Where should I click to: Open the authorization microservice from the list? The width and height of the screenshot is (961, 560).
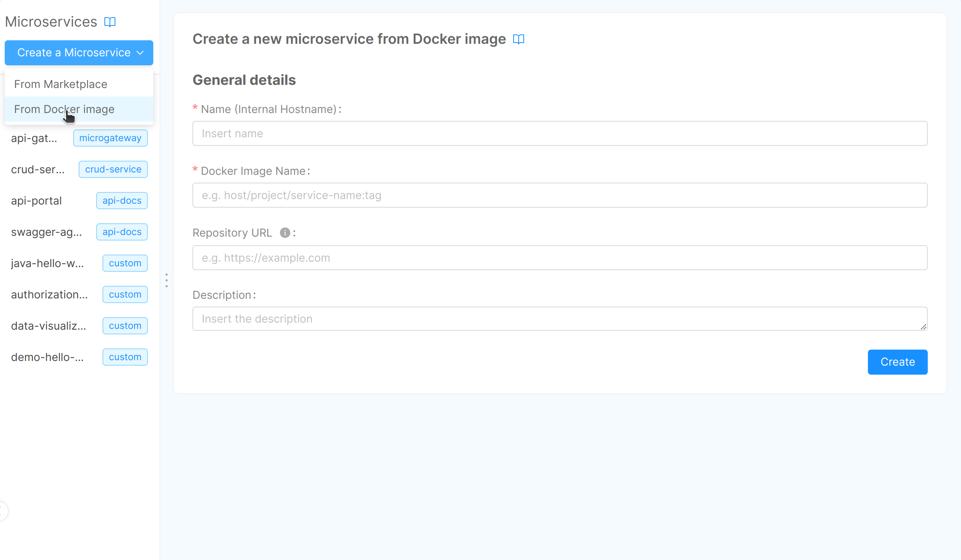[49, 294]
